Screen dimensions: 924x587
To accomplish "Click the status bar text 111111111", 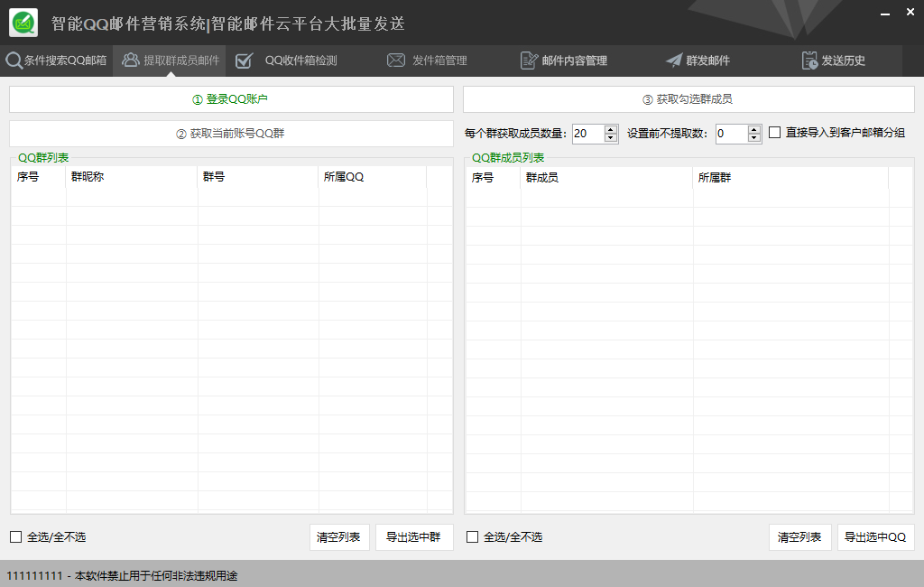I will click(35, 576).
